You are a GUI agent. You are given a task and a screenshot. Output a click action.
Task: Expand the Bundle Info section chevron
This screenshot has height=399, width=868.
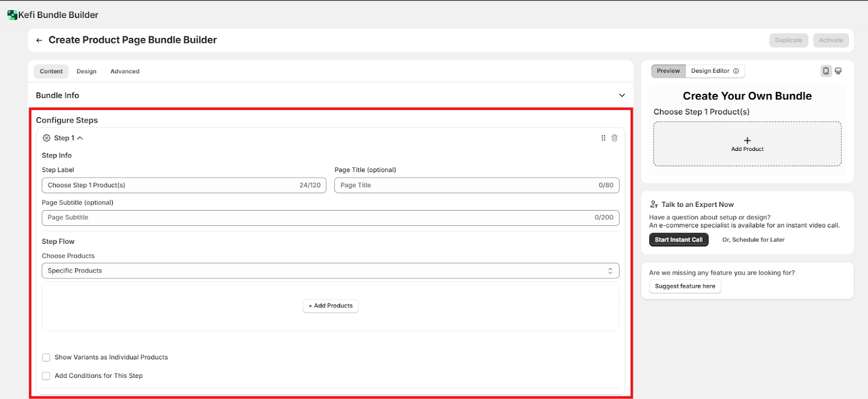[x=622, y=96]
